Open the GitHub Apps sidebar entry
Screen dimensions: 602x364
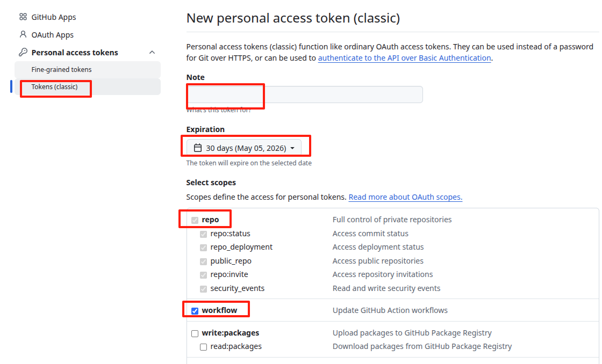pyautogui.click(x=54, y=17)
